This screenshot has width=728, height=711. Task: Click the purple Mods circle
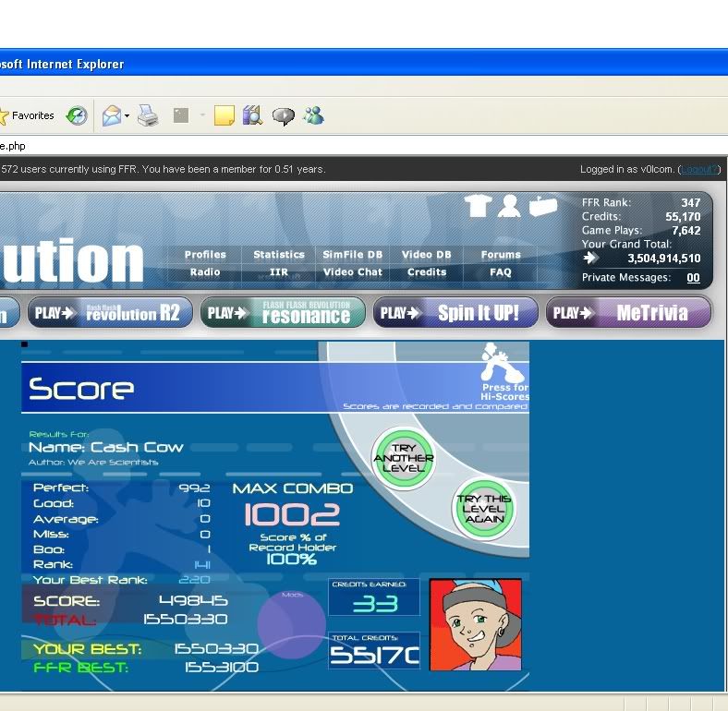click(292, 625)
